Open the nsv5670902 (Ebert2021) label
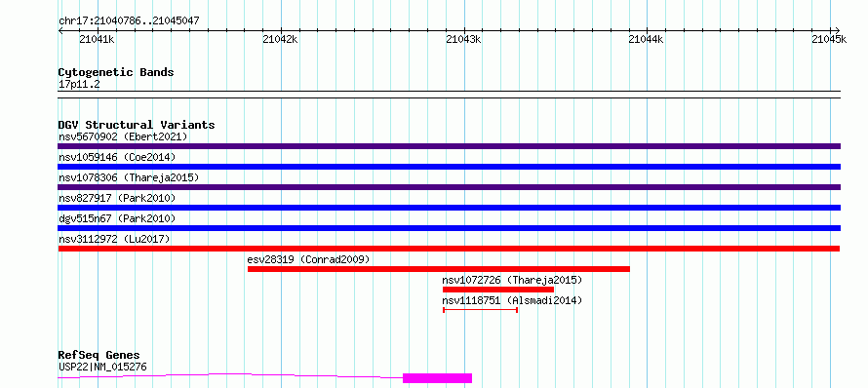The height and width of the screenshot is (388, 868). click(x=123, y=136)
